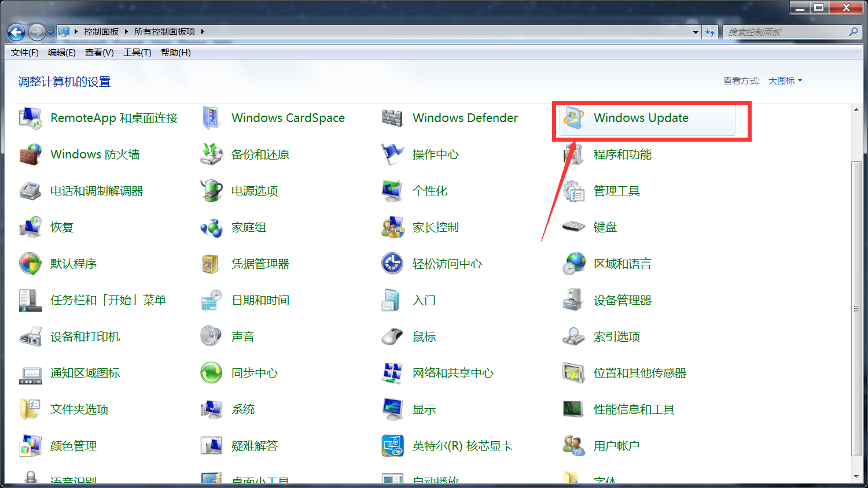Click the Windows 防火墙 brick wall icon

pos(30,154)
